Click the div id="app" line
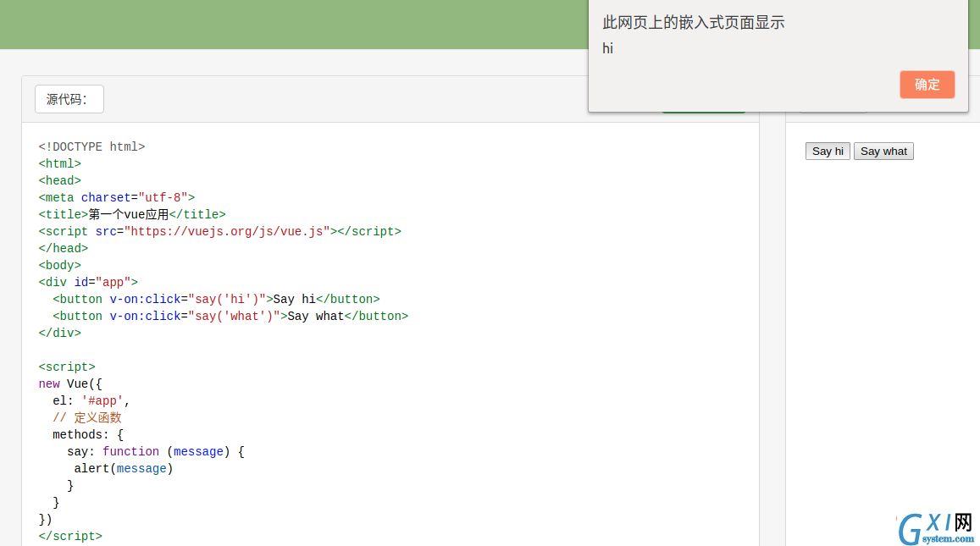980x546 pixels. pyautogui.click(x=88, y=283)
